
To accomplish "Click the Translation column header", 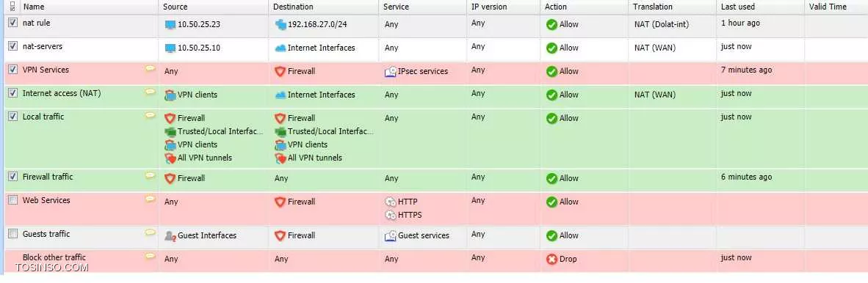I will click(x=654, y=7).
